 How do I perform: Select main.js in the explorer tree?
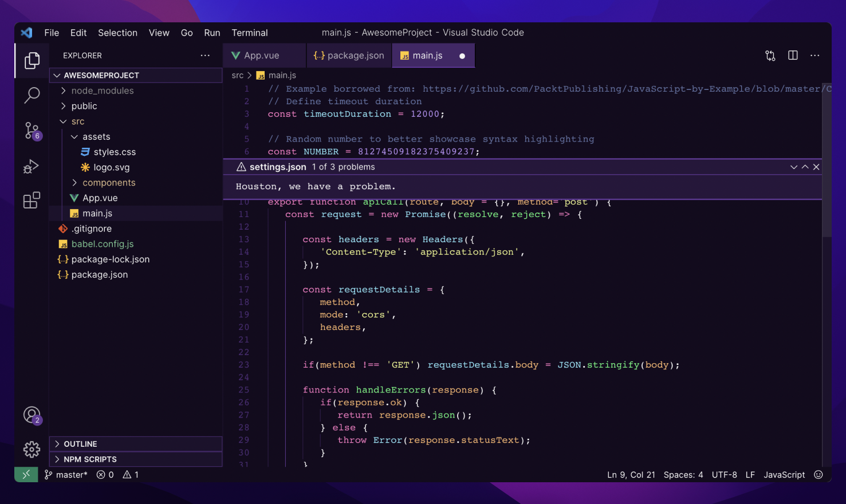point(136,213)
